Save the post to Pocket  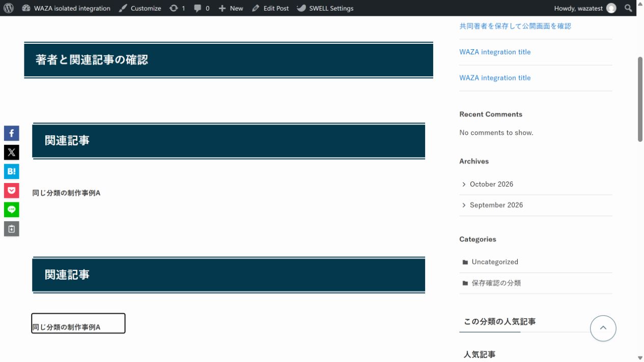[x=12, y=191]
